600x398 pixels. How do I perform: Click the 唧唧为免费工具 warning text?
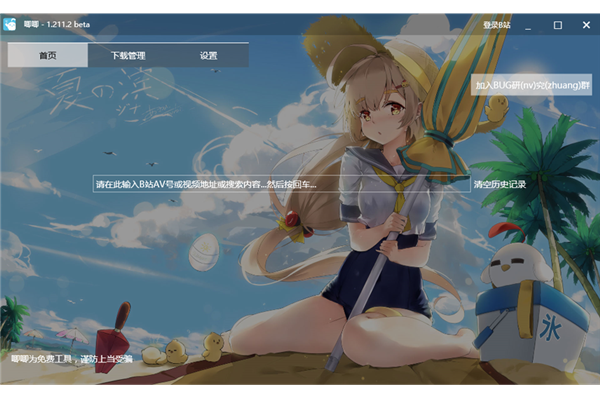coord(72,359)
